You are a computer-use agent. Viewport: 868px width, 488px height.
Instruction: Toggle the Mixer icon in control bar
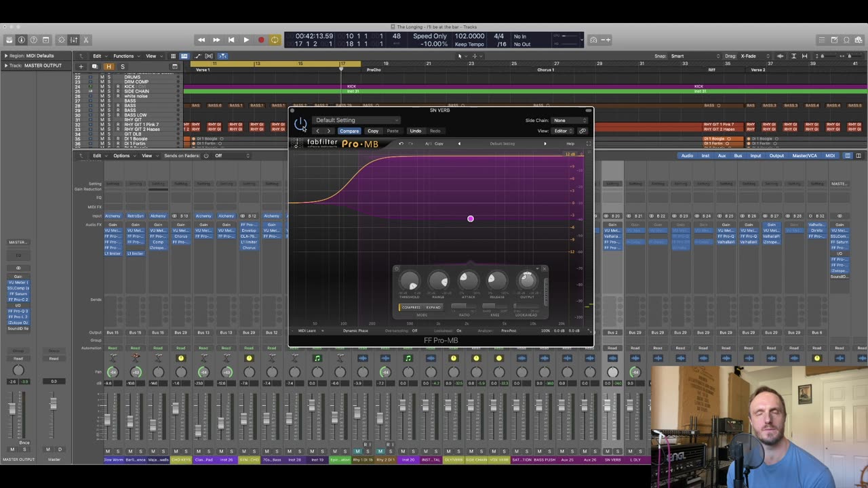(74, 40)
